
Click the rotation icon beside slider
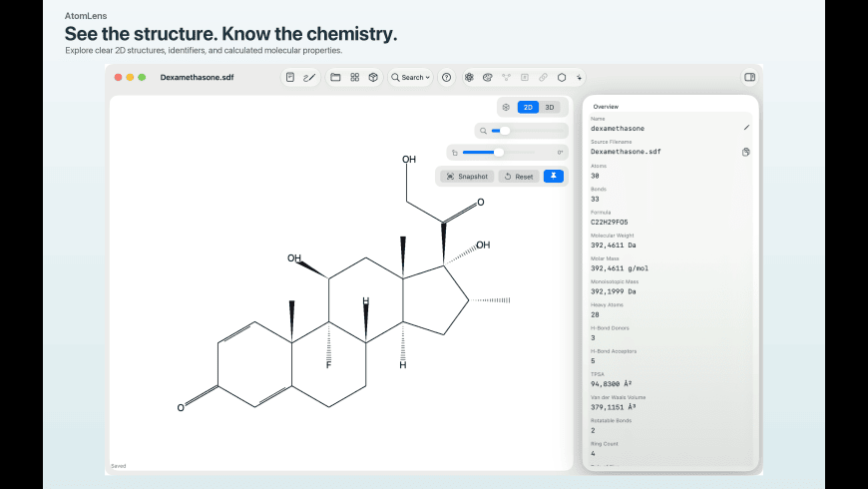(455, 153)
